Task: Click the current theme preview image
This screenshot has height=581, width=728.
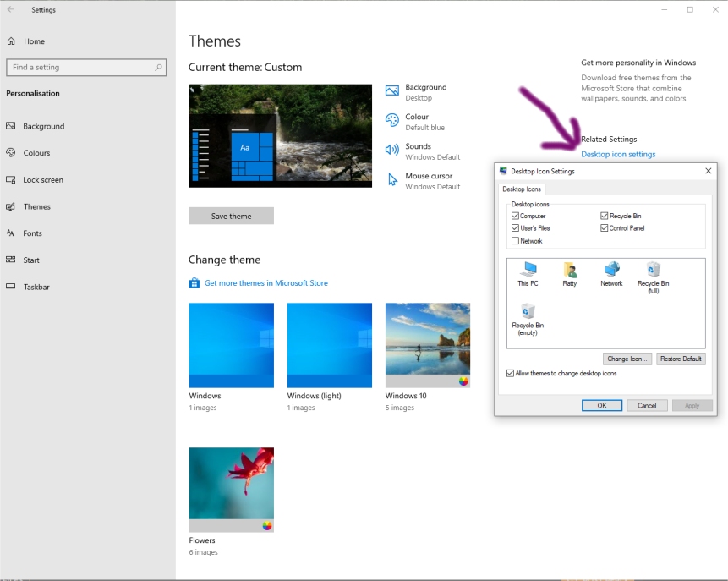Action: click(281, 135)
